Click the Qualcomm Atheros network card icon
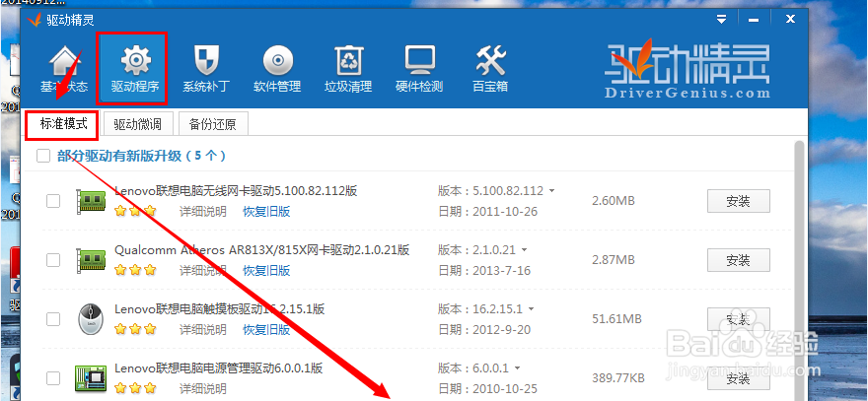Screen dimensions: 868x401 [x=90, y=260]
